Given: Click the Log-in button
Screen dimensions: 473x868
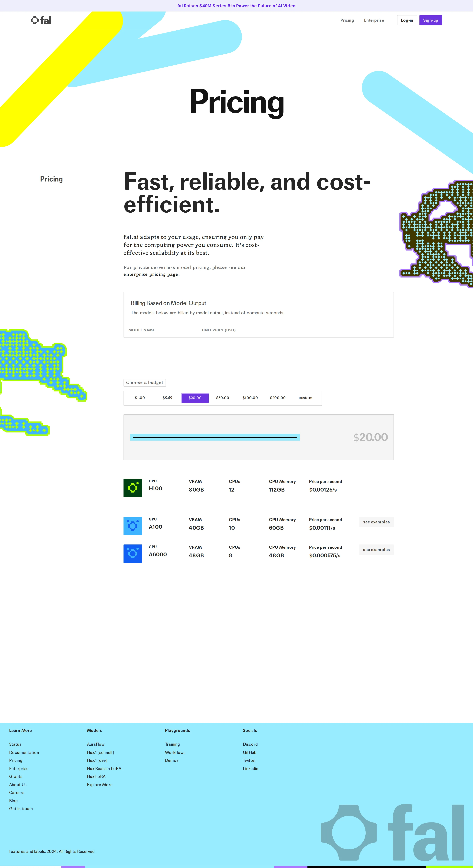Looking at the screenshot, I should click(407, 20).
